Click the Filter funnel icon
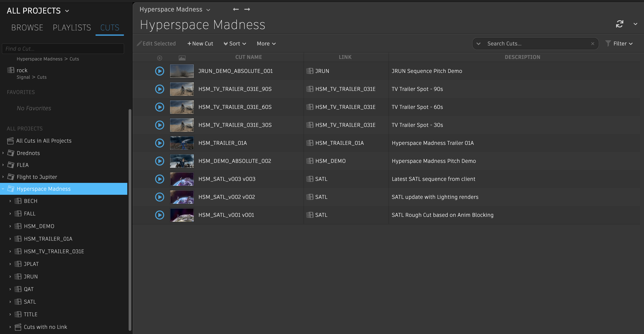This screenshot has height=334, width=644. coord(608,43)
